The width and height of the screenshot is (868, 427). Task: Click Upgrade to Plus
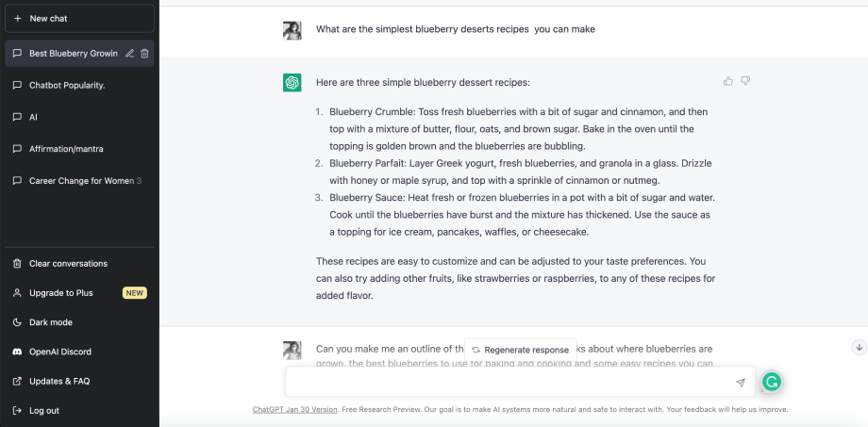pos(61,293)
